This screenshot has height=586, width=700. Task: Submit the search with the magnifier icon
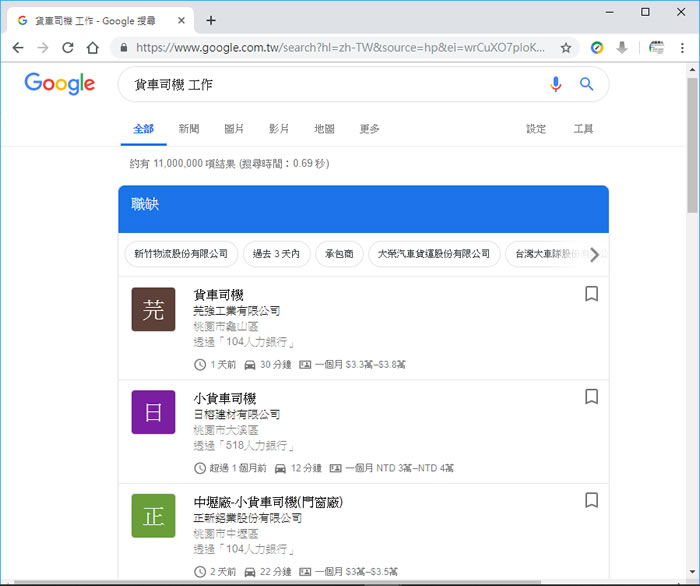point(586,84)
